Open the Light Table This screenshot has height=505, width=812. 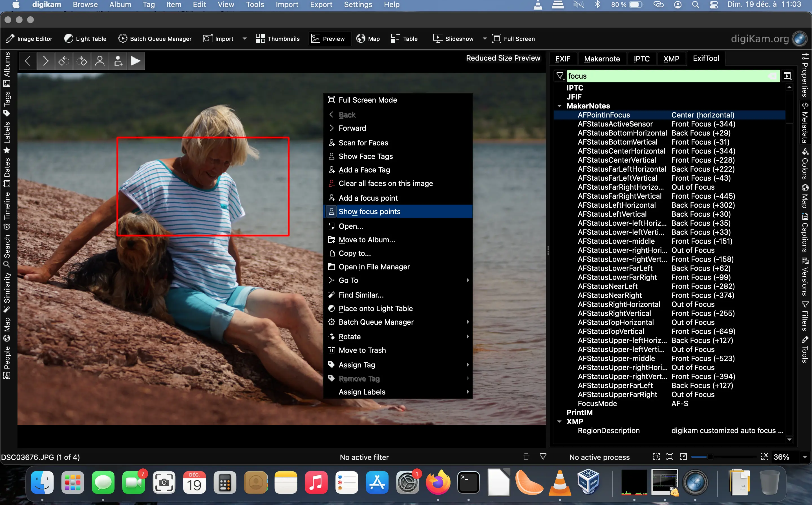click(x=85, y=38)
